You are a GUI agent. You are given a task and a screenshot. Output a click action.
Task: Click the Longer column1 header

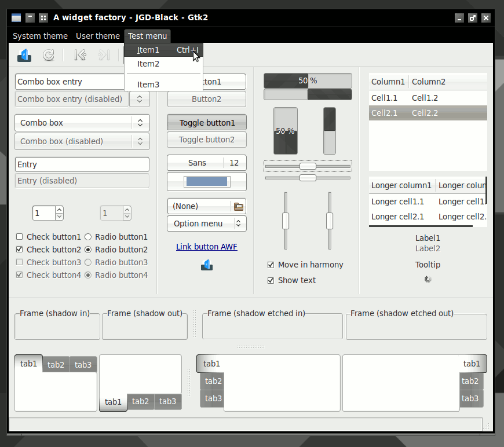pos(402,185)
